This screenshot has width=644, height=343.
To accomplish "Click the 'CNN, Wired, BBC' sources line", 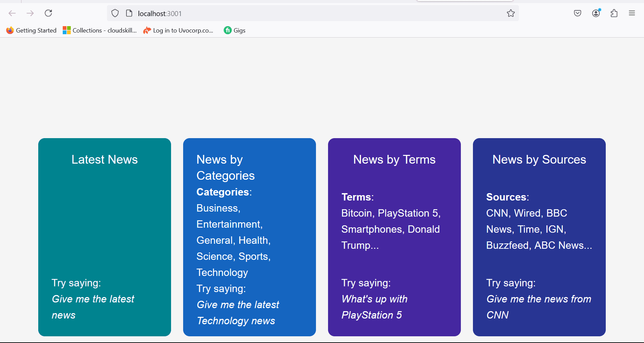I will (527, 213).
